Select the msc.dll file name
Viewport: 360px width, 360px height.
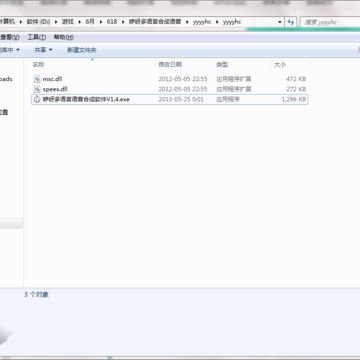click(52, 79)
